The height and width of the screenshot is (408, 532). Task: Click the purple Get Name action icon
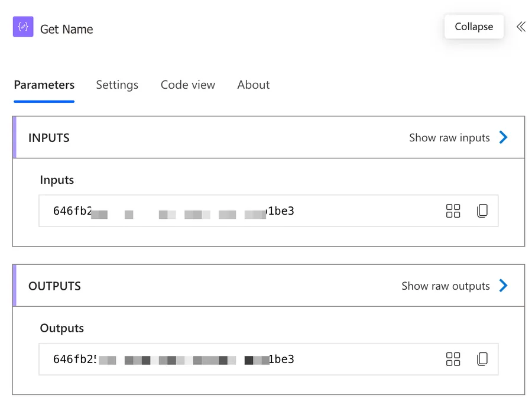pyautogui.click(x=23, y=27)
